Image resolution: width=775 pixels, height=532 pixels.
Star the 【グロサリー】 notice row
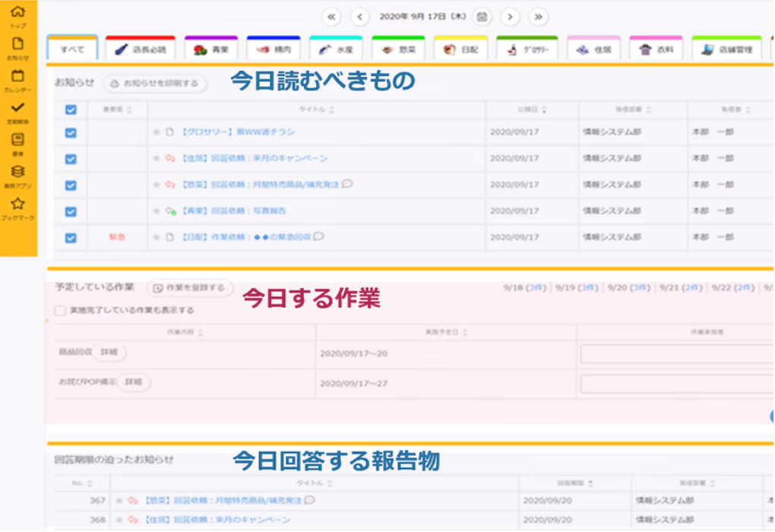click(x=157, y=132)
